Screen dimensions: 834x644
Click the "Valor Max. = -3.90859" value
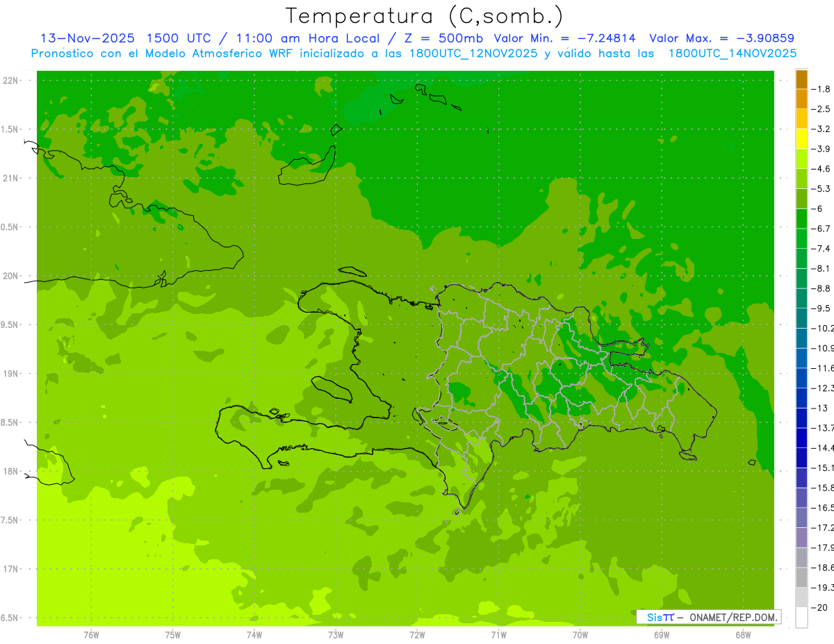pos(721,38)
